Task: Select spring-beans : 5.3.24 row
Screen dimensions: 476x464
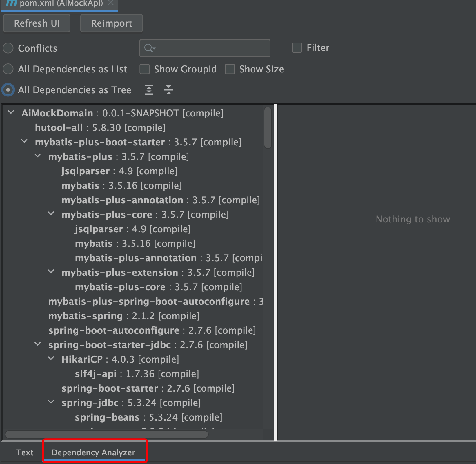Action: 148,417
